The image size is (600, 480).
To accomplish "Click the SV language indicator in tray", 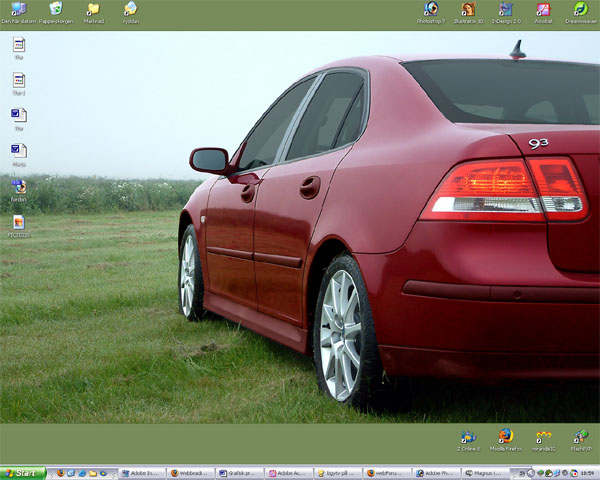I will click(x=522, y=473).
